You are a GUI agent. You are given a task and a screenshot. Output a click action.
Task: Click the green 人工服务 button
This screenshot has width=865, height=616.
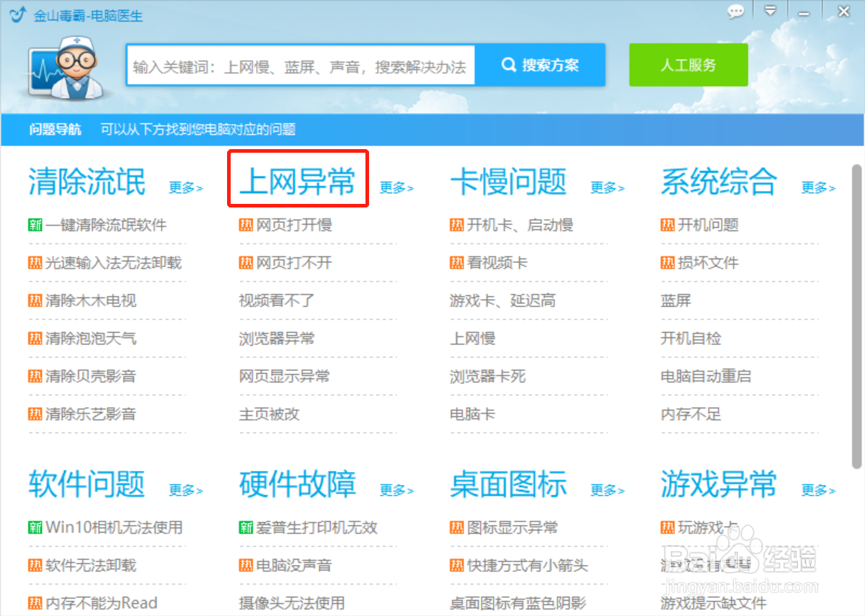688,66
